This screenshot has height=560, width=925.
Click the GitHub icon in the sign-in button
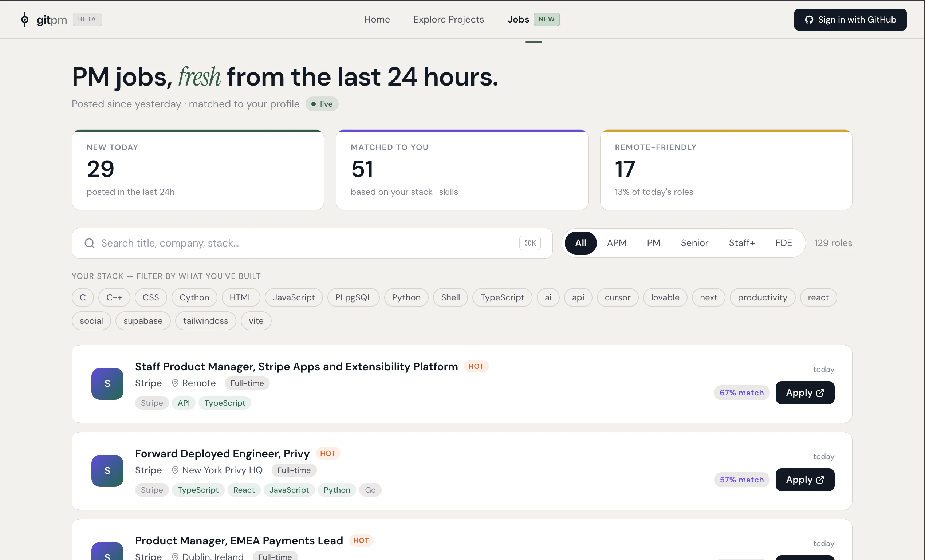810,20
